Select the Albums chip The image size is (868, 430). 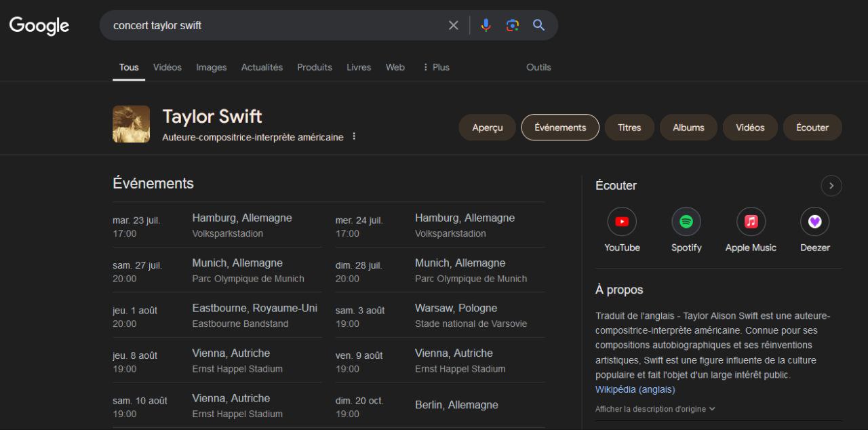688,128
